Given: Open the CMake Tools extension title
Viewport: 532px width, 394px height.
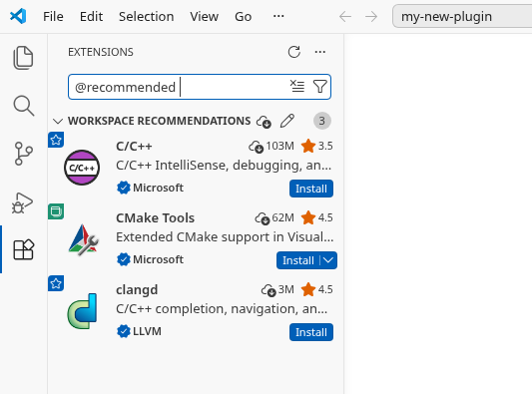Looking at the screenshot, I should point(155,218).
